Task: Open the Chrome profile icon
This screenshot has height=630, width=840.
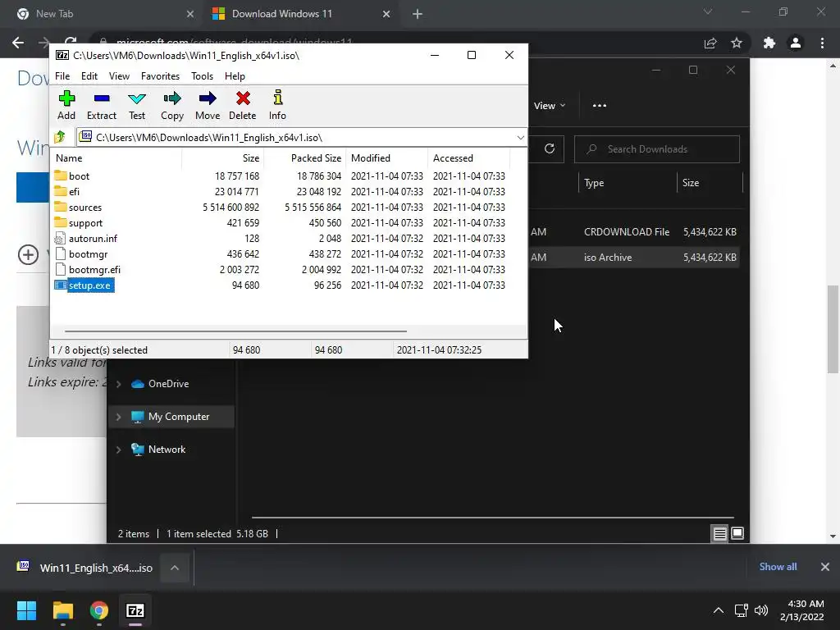Action: (796, 43)
